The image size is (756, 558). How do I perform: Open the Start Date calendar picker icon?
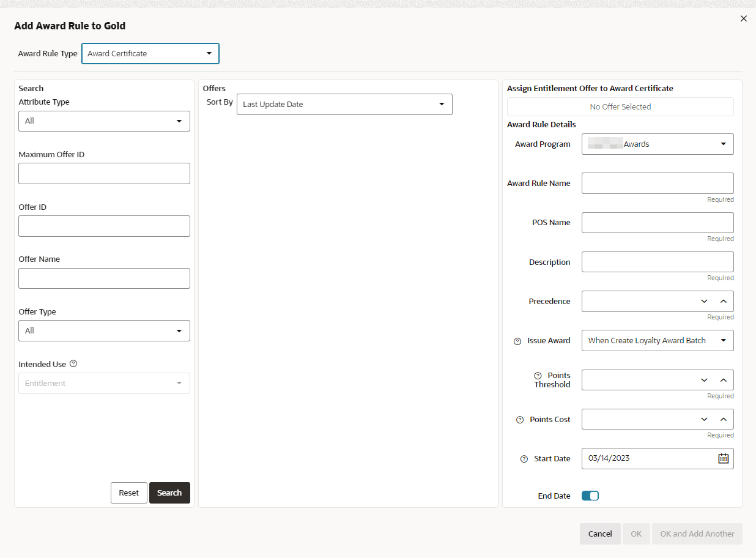[723, 458]
